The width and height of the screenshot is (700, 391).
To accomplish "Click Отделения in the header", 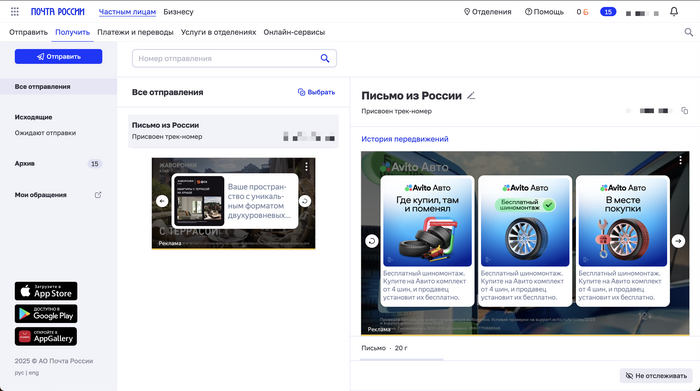I will tap(488, 12).
